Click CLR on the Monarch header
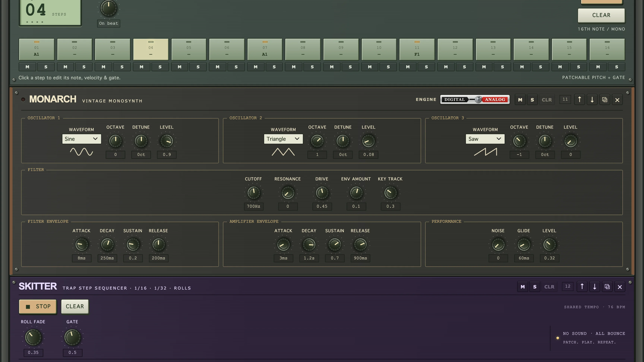The image size is (644, 362). tap(547, 100)
